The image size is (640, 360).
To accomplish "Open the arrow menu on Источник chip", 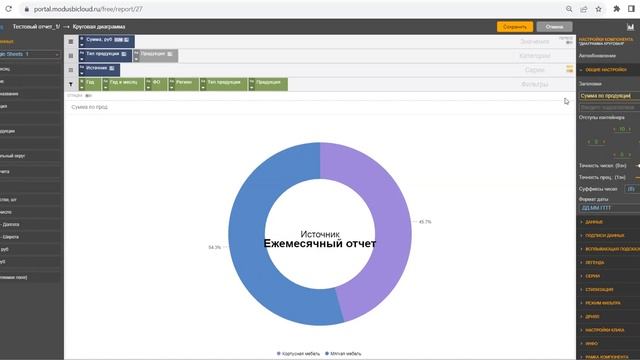I will (x=82, y=73).
